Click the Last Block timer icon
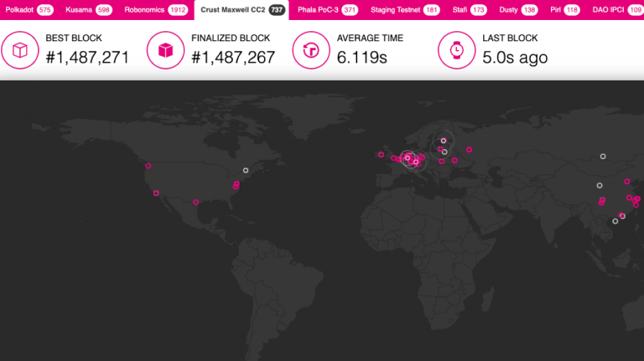 pos(457,50)
